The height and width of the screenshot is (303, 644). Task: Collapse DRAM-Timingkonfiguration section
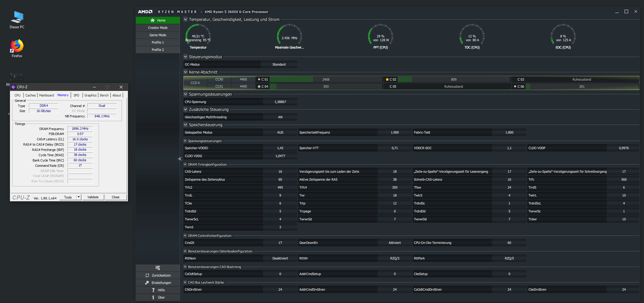pyautogui.click(x=185, y=164)
